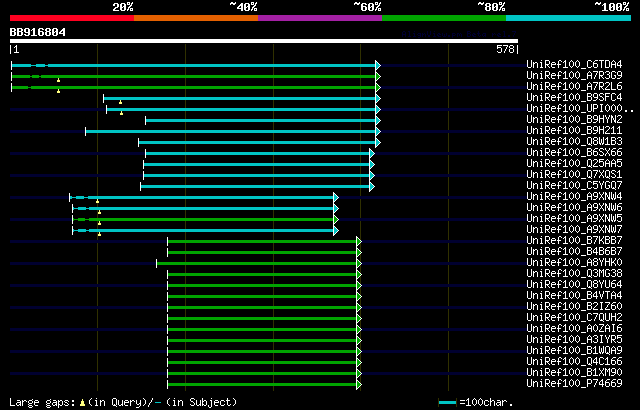Click the green alignment bar for A9XNW5
Viewport: 640px width, 410px height.
(203, 219)
